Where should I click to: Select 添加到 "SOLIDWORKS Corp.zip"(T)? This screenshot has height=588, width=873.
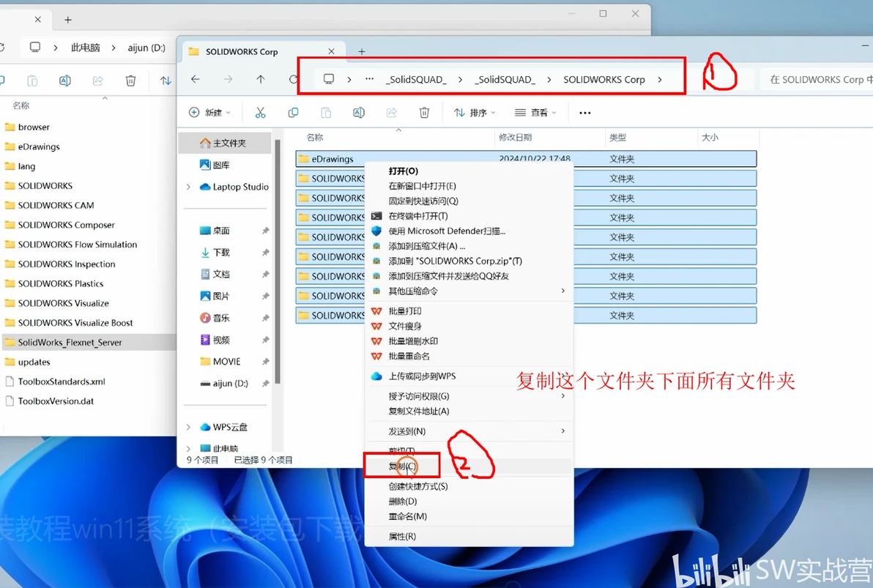[x=469, y=261]
